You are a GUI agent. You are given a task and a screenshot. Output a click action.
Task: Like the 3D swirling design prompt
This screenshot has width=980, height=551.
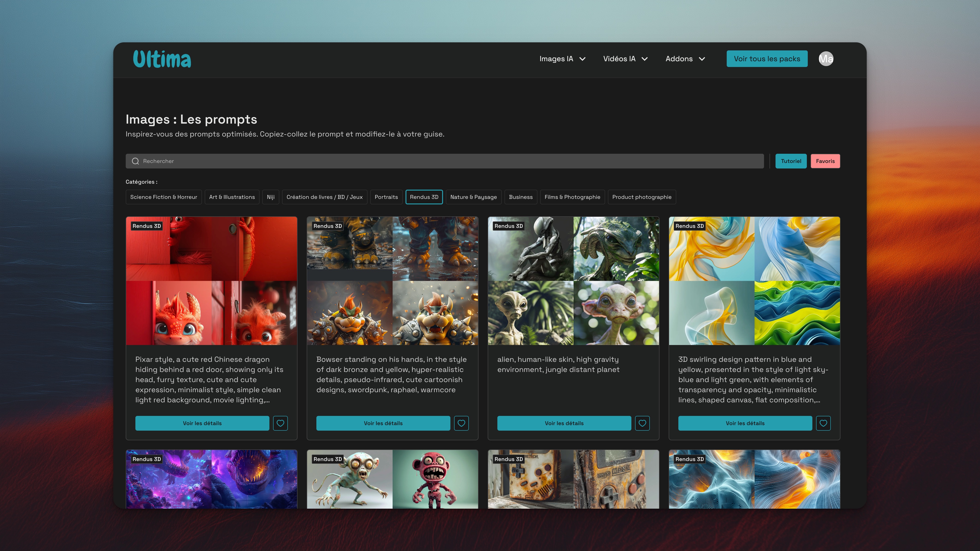point(823,423)
